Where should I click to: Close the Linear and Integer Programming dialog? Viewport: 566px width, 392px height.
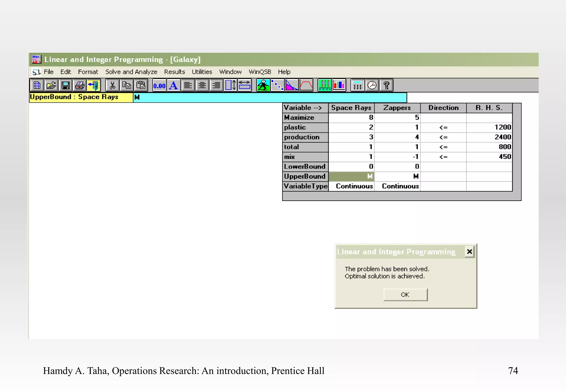click(469, 252)
